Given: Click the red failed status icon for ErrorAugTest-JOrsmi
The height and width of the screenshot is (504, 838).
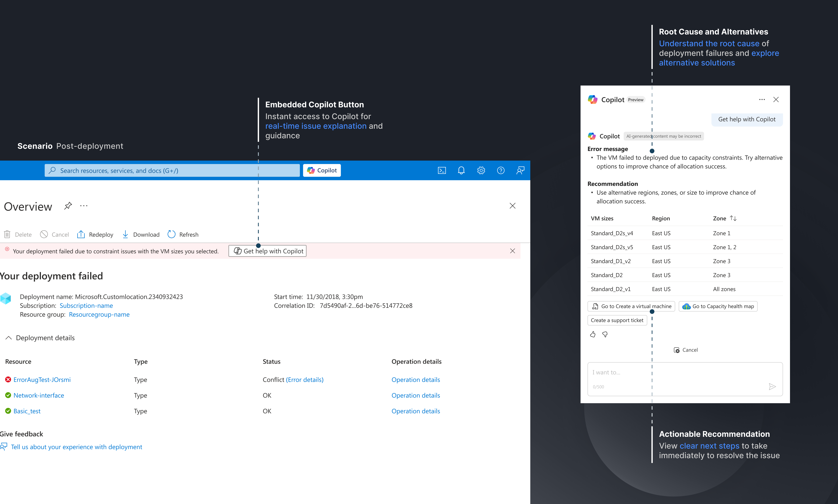Looking at the screenshot, I should (x=8, y=379).
